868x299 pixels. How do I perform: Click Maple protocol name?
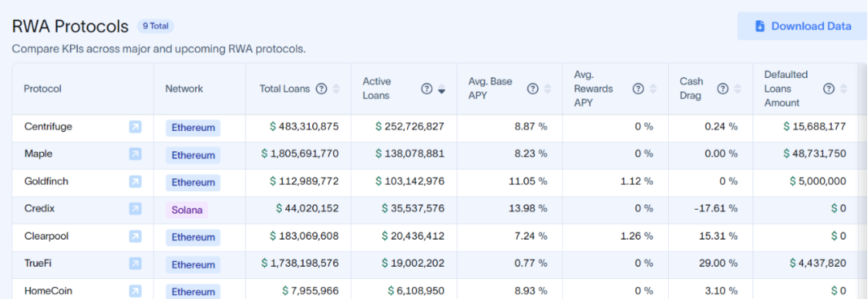click(39, 154)
